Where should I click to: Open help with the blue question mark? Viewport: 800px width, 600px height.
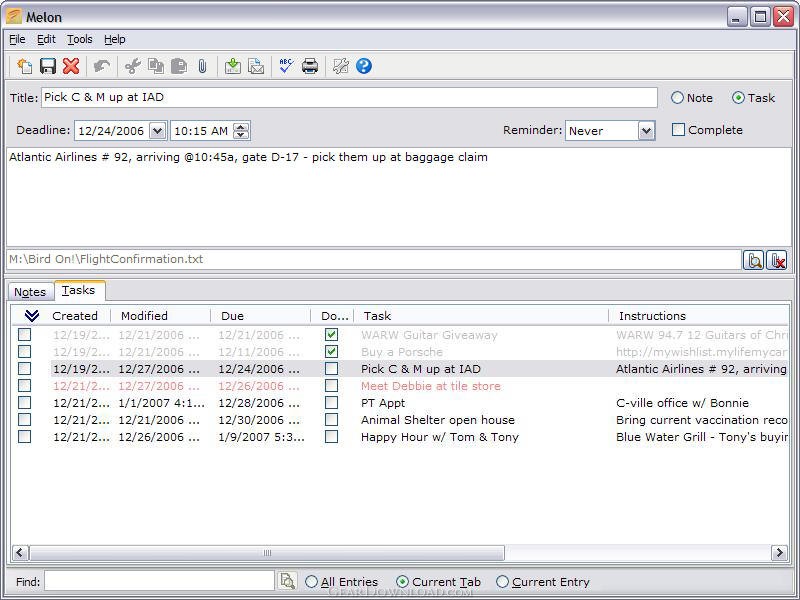point(364,66)
